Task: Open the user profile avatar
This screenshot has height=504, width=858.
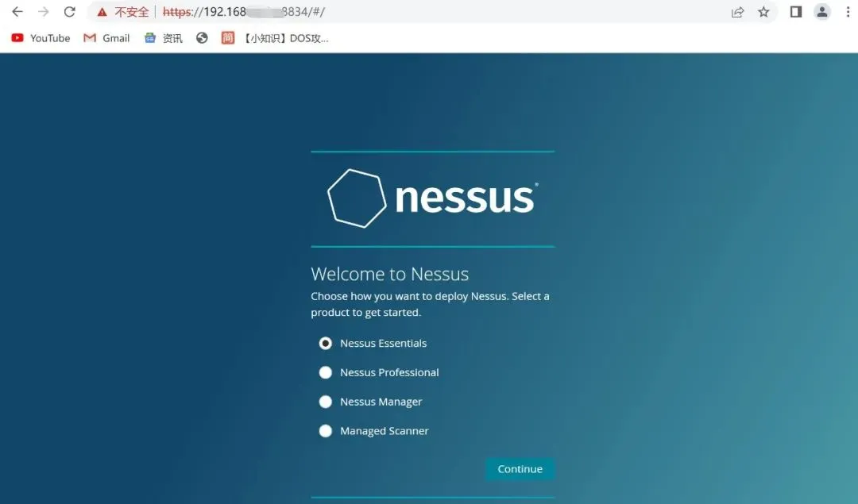Action: [x=822, y=12]
